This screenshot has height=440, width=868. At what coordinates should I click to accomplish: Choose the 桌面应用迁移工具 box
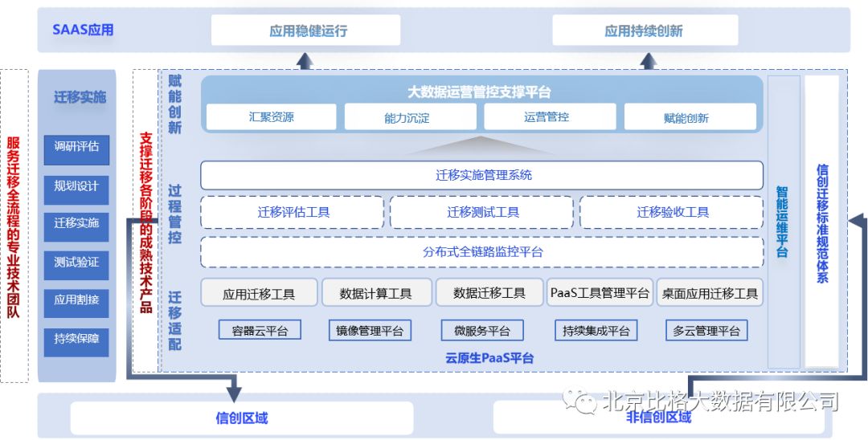click(x=710, y=292)
